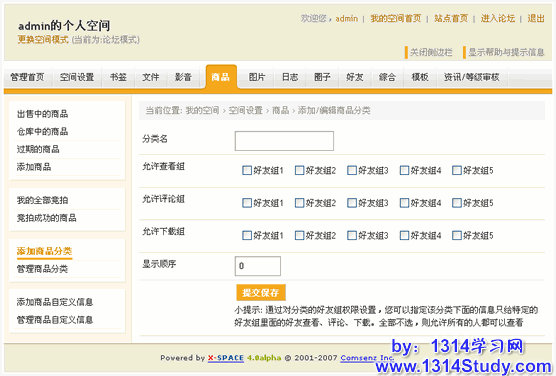Focus the 显示顺序 input box
The image size is (556, 376).
coord(258,266)
